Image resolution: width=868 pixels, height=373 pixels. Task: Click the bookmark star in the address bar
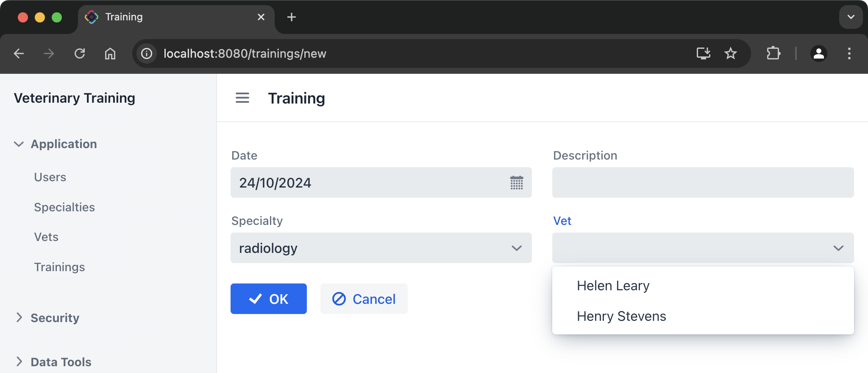tap(730, 53)
